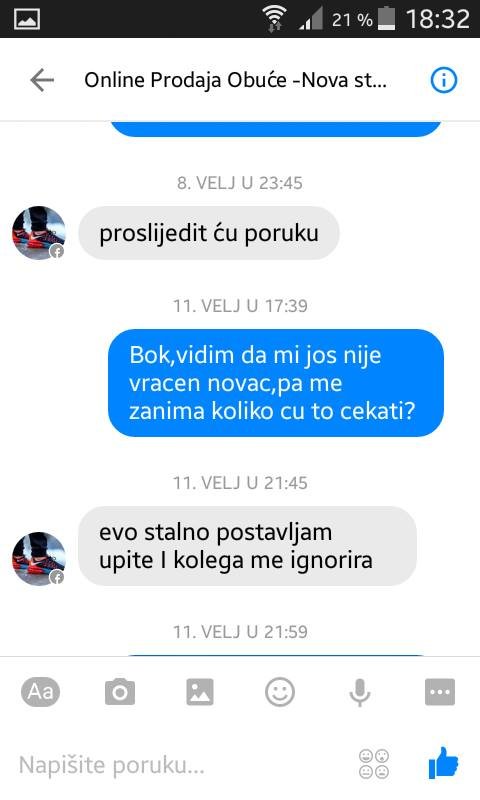
Task: Open conversation info icon
Action: tap(443, 80)
